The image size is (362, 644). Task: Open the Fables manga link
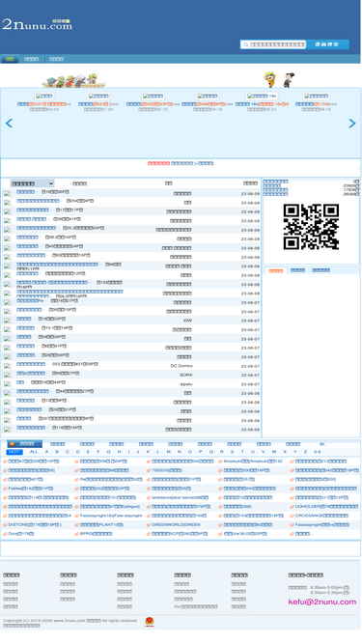tap(30, 489)
